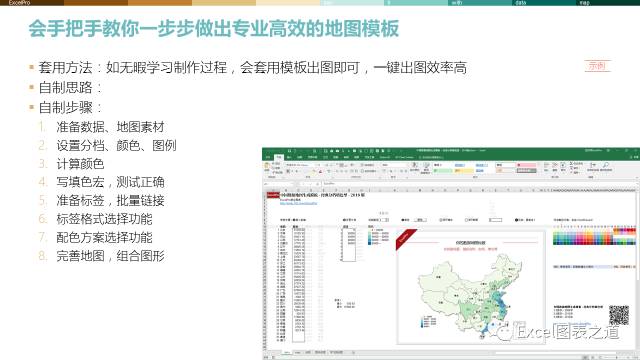Select the second radio option above the map

pos(441,220)
